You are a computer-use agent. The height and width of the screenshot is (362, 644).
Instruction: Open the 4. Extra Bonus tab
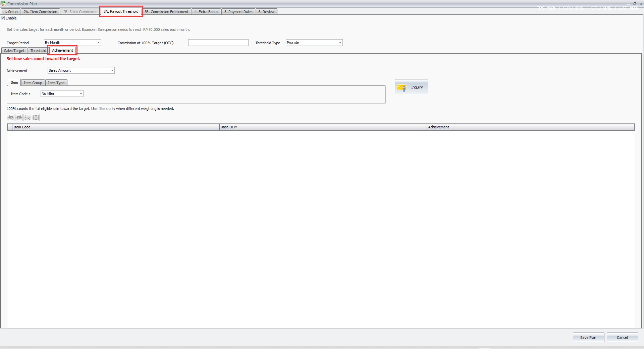[206, 12]
